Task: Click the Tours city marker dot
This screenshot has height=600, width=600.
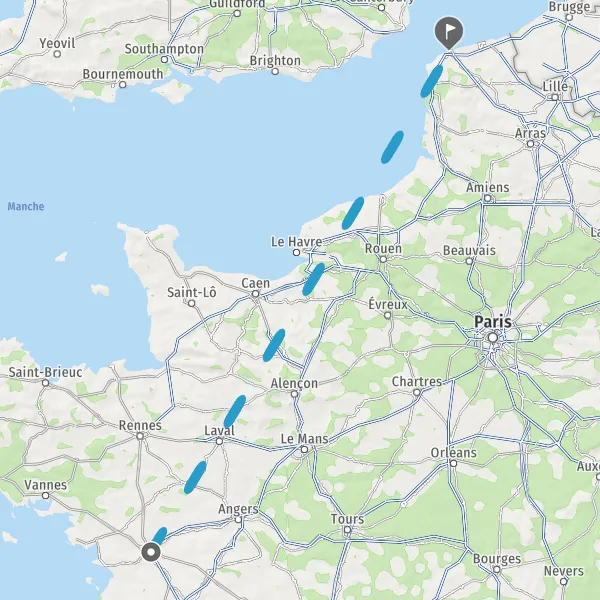Action: (347, 530)
